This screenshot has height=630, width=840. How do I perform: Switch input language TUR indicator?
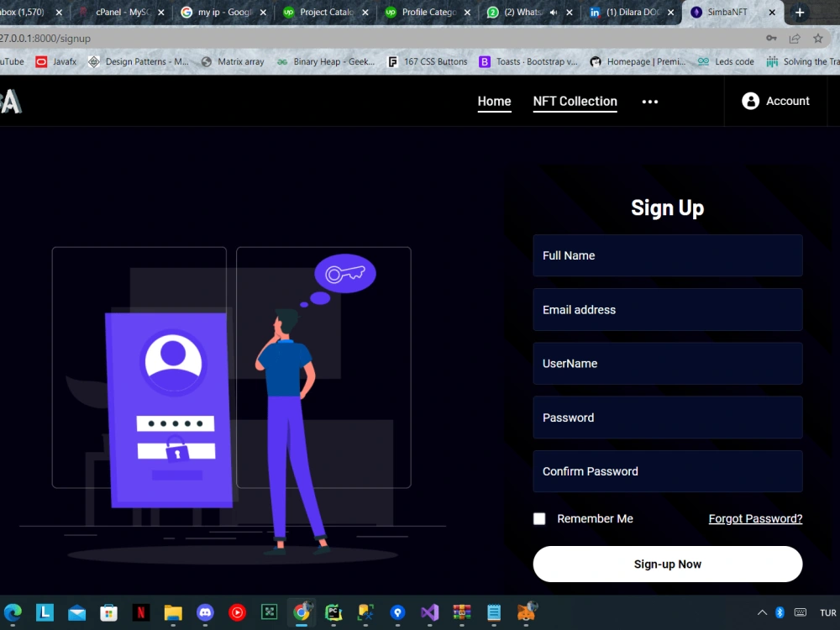pyautogui.click(x=827, y=612)
